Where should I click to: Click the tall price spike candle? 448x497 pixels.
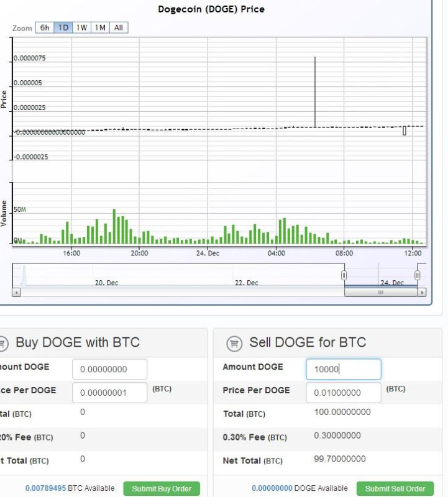pyautogui.click(x=315, y=92)
